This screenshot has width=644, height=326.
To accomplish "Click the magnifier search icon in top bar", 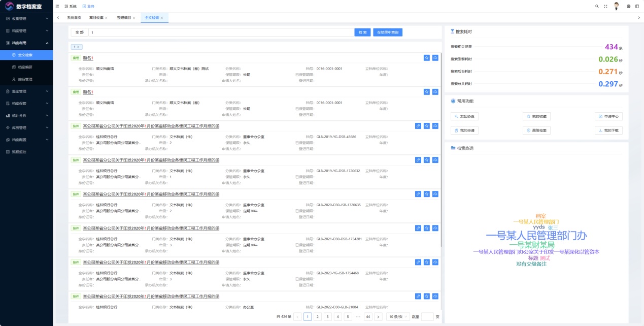I will pyautogui.click(x=597, y=6).
